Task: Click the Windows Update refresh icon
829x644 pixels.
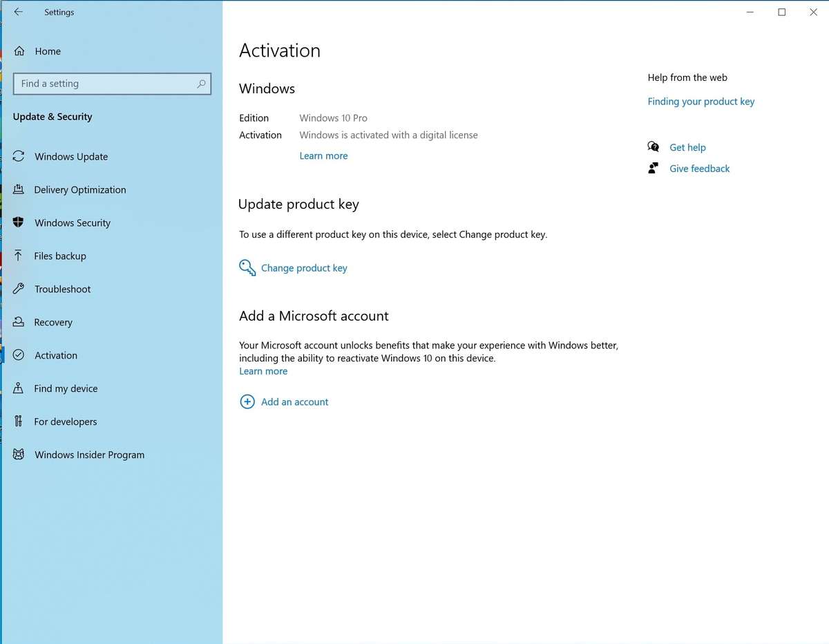Action: [x=19, y=156]
